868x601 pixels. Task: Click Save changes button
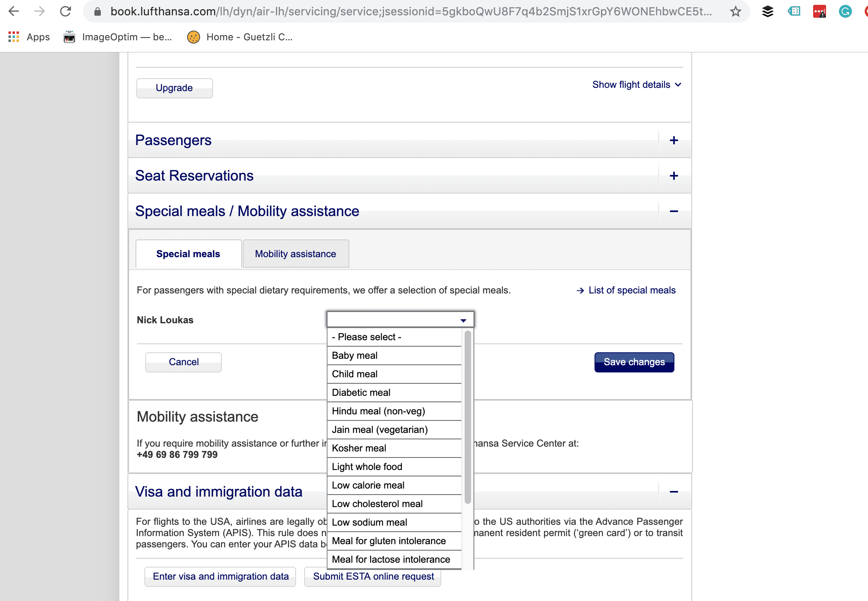tap(634, 362)
